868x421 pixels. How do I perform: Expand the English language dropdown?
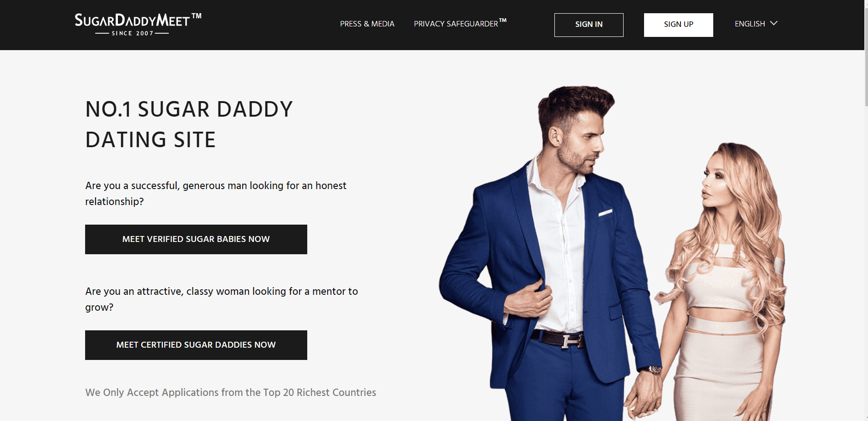pos(756,24)
